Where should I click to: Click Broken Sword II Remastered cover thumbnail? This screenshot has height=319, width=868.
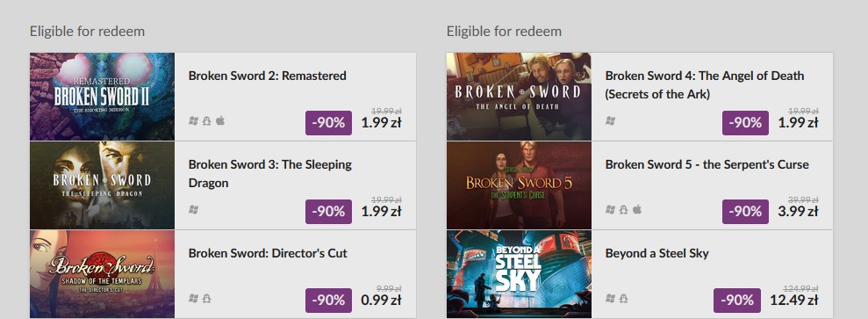pos(102,97)
